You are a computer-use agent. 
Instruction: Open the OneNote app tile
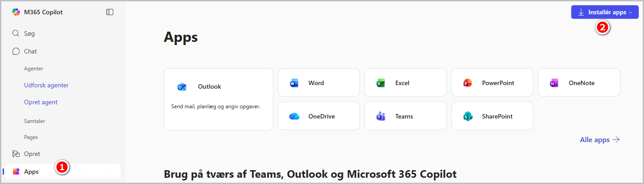[579, 82]
